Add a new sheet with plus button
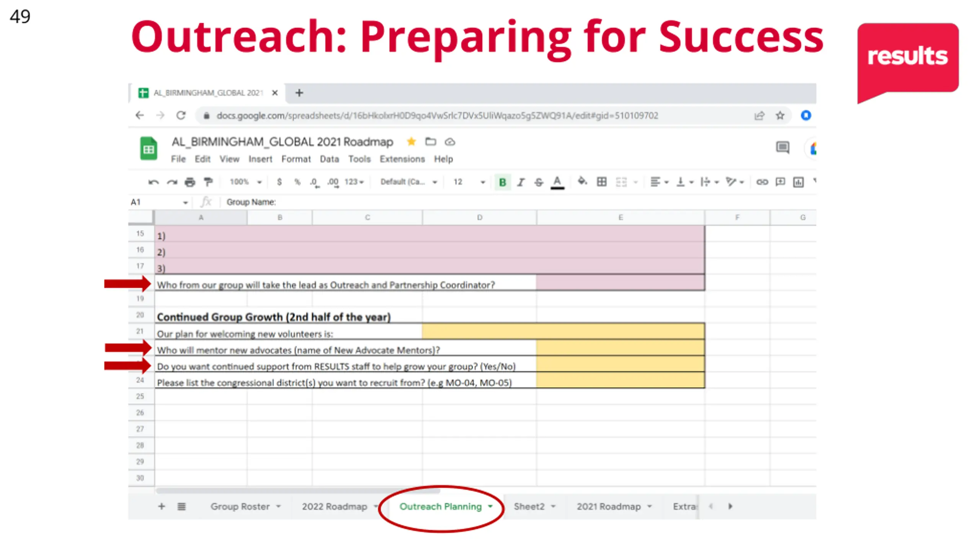This screenshot has width=980, height=551. tap(162, 507)
